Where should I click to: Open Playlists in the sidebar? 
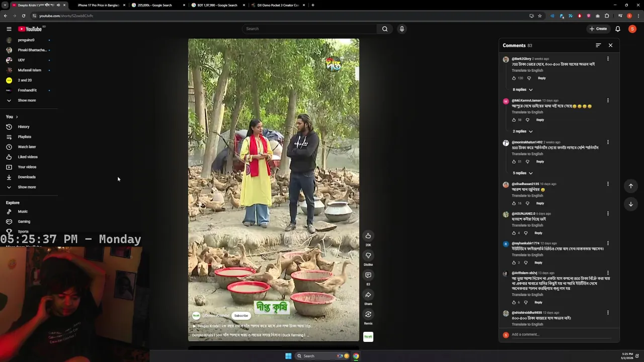coord(24,137)
